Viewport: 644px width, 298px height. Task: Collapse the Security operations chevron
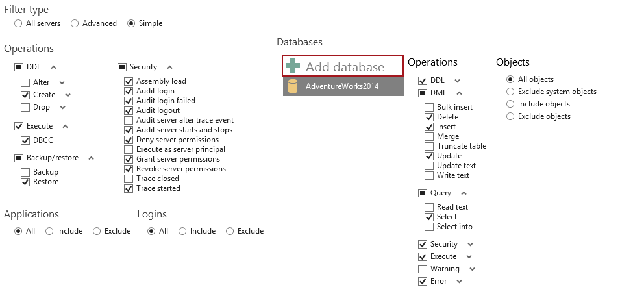click(x=169, y=67)
